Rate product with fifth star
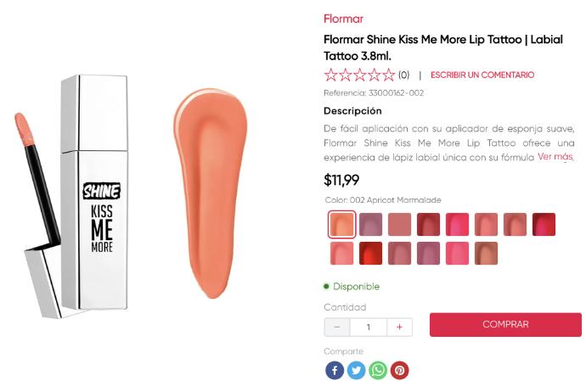The height and width of the screenshot is (392, 586). click(389, 75)
